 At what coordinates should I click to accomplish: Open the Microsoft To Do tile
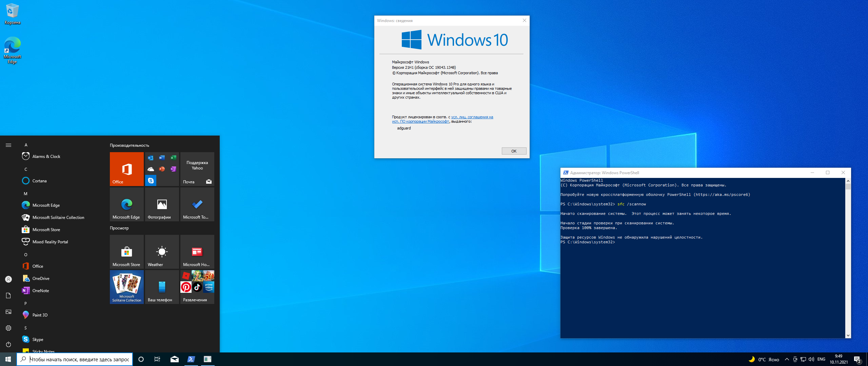[x=197, y=204]
